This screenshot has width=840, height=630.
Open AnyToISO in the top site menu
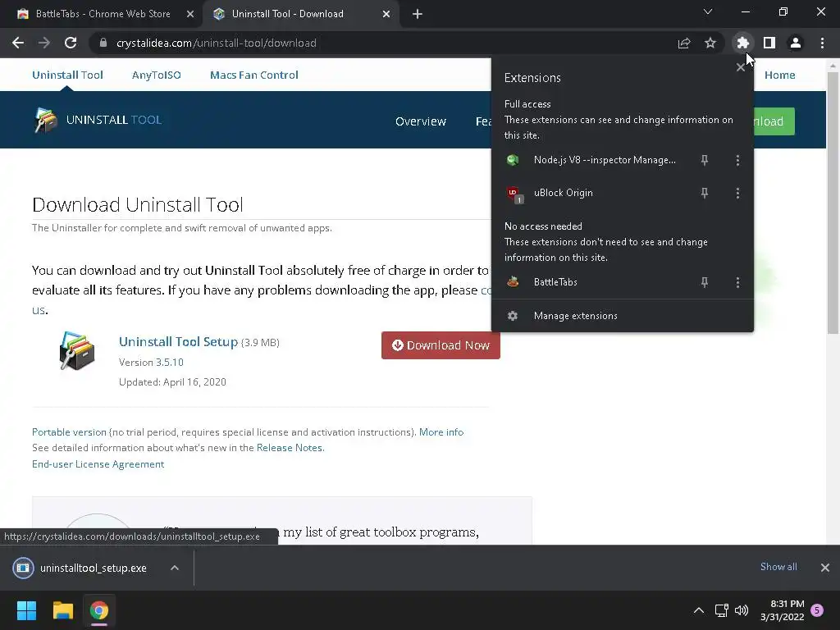click(x=157, y=75)
